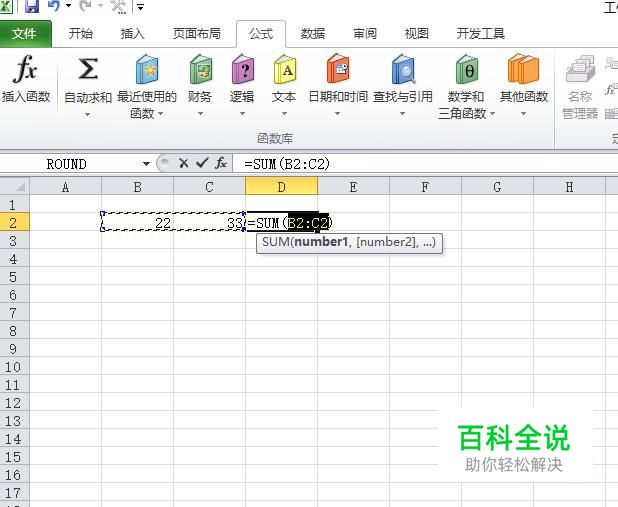Click the Excel application icon
Image resolution: width=618 pixels, height=507 pixels.
(x=6, y=6)
